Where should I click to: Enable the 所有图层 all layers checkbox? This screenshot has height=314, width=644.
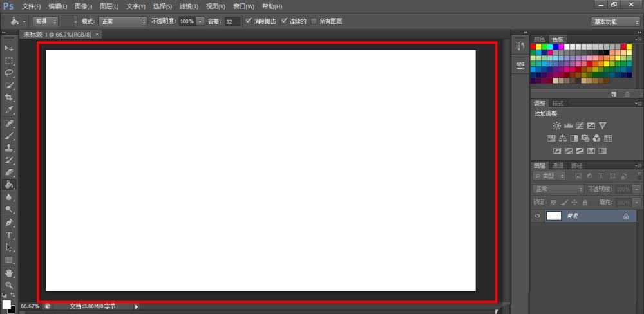point(314,21)
